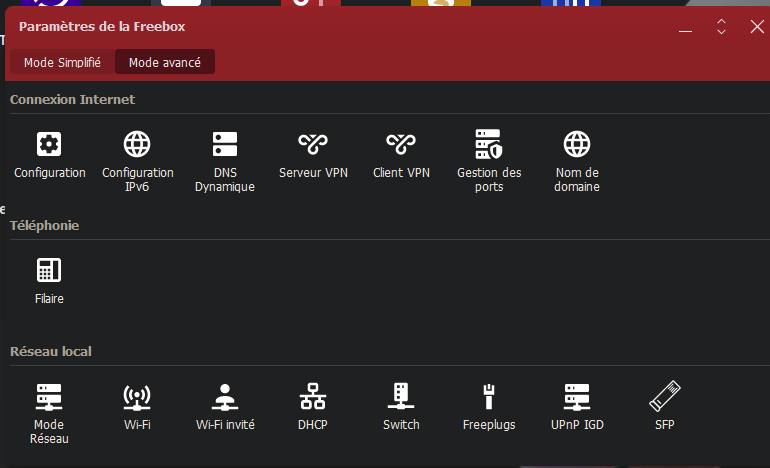Screen dimensions: 770x468
Task: Click the Paramètres de la Freebox title
Action: tap(102, 27)
